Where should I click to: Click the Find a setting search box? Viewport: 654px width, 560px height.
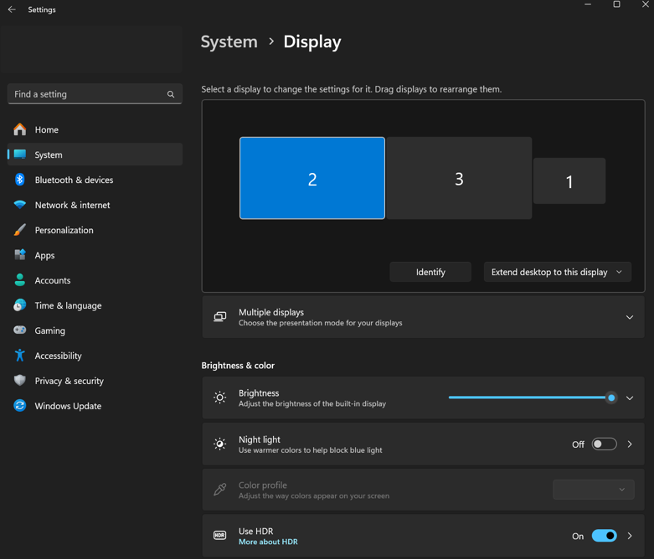tap(88, 94)
